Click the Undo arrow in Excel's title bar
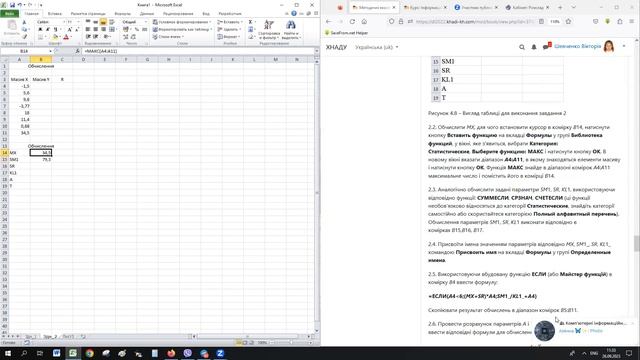The width and height of the screenshot is (640, 360). point(20,5)
